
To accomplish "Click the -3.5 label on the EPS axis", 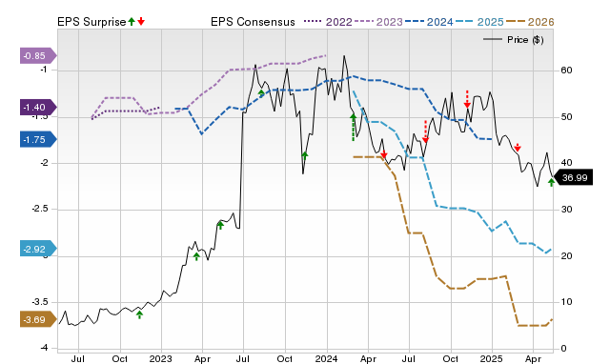I will point(40,302).
